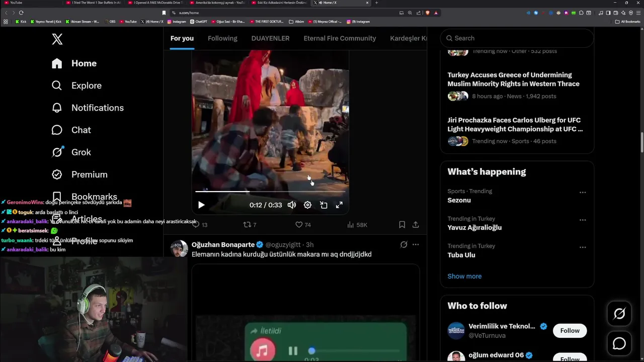Screen dimensions: 644x362
Task: Click the X search field
Action: point(517,38)
